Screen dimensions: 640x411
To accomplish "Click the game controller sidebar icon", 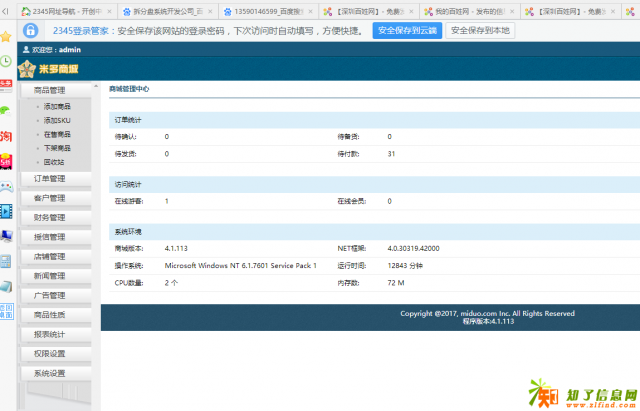I will [x=6, y=185].
